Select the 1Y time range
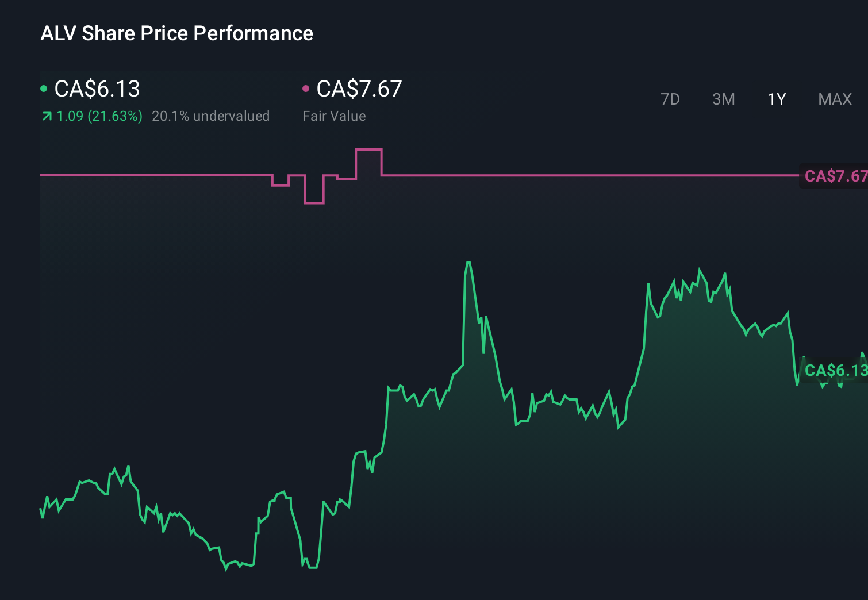Viewport: 868px width, 600px height. (x=776, y=99)
